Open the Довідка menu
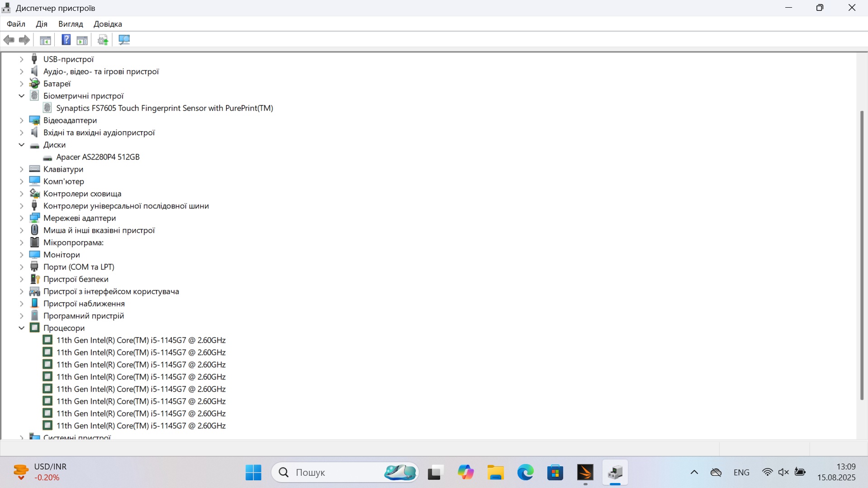Image resolution: width=868 pixels, height=488 pixels. point(108,24)
